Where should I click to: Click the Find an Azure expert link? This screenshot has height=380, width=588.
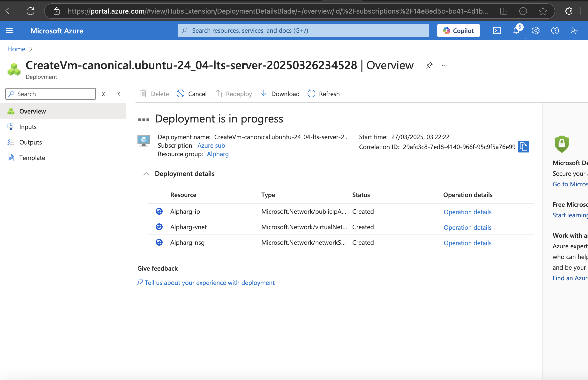(570, 278)
